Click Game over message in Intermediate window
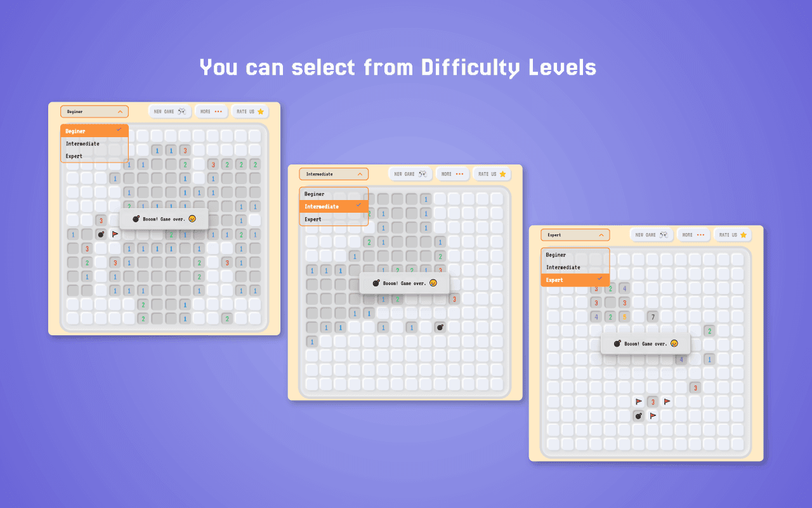This screenshot has height=508, width=812. point(405,283)
